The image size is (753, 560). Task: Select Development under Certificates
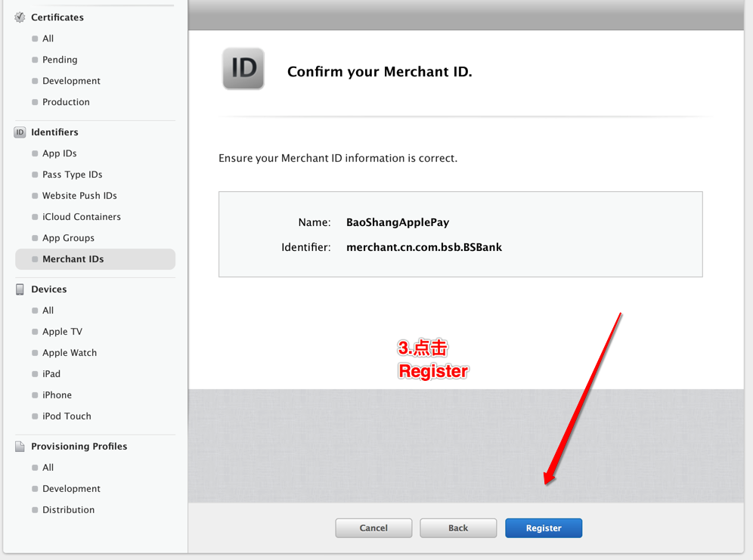coord(71,81)
